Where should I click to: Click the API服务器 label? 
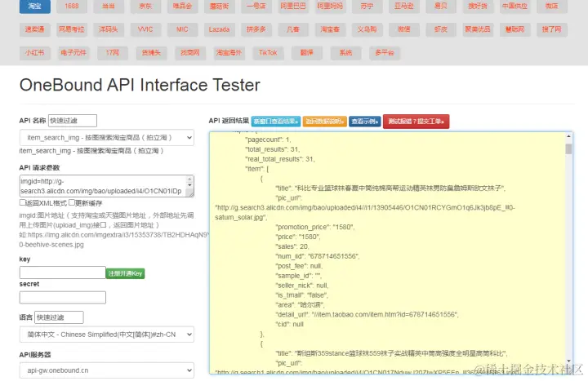click(x=35, y=354)
